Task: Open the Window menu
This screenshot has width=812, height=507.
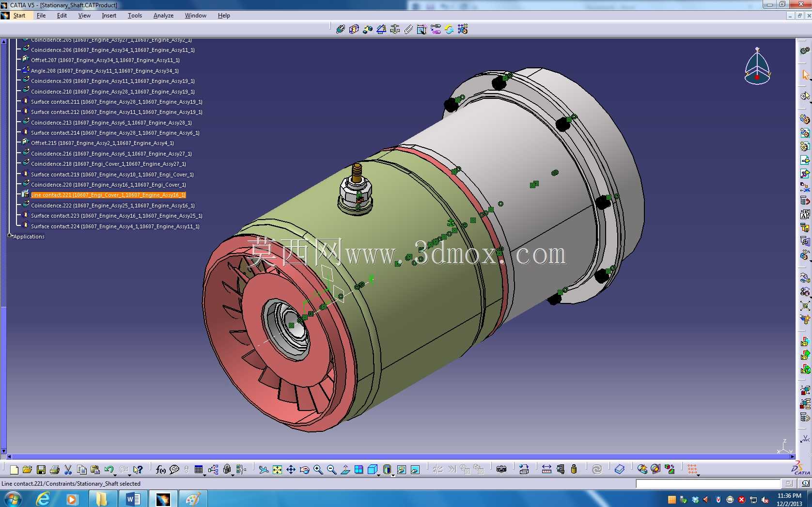Action: (196, 16)
